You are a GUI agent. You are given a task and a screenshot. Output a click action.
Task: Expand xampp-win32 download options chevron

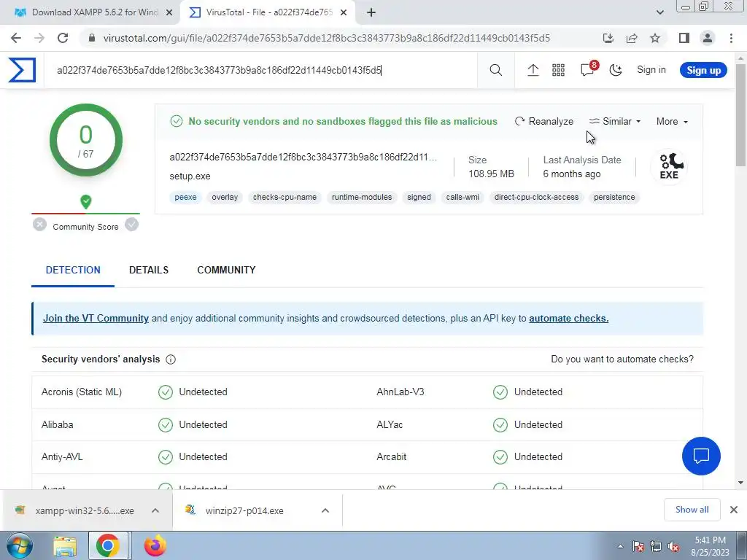(x=155, y=510)
